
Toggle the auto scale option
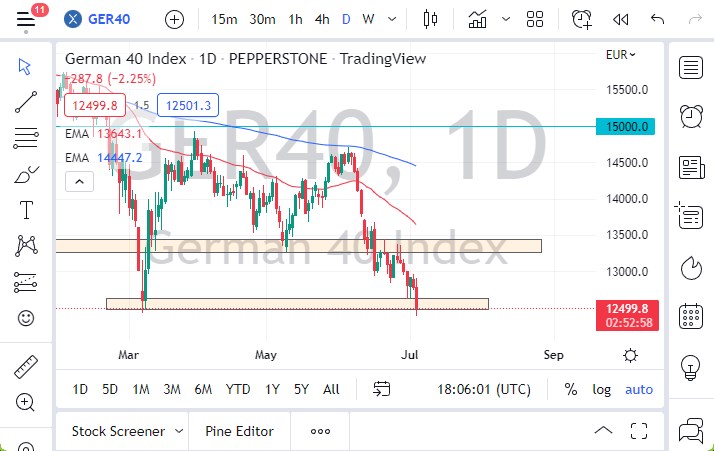639,389
